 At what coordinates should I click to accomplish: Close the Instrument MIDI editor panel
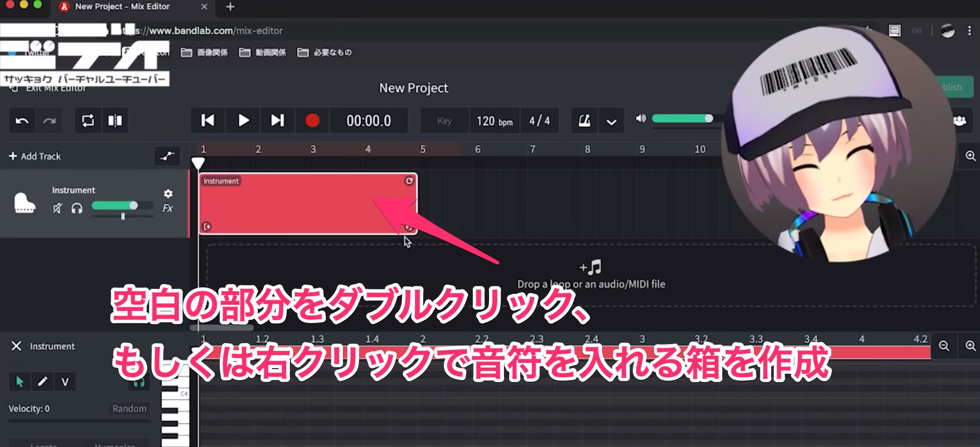click(x=16, y=346)
